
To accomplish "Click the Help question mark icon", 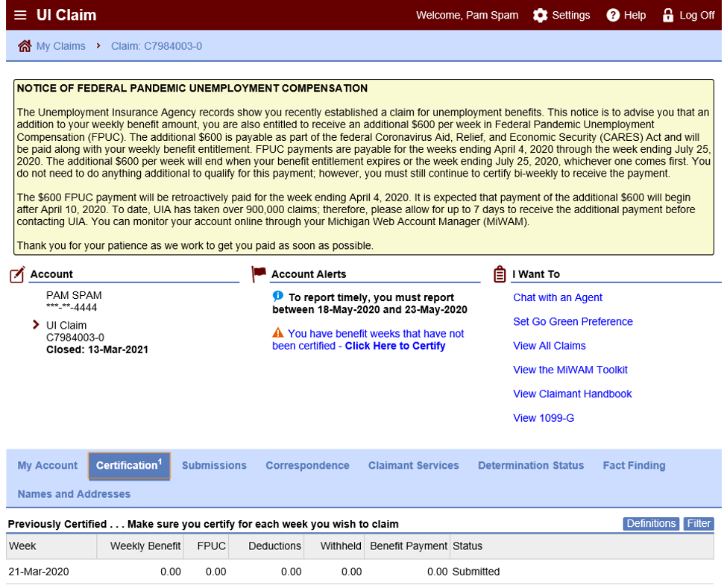I will [613, 16].
